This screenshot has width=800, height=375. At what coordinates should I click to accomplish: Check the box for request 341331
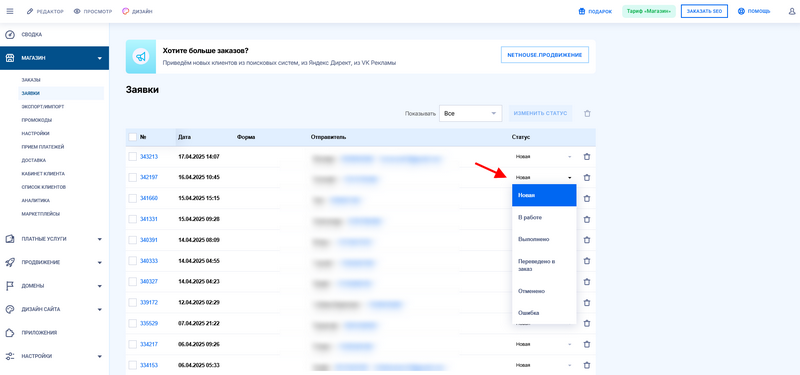coord(133,219)
